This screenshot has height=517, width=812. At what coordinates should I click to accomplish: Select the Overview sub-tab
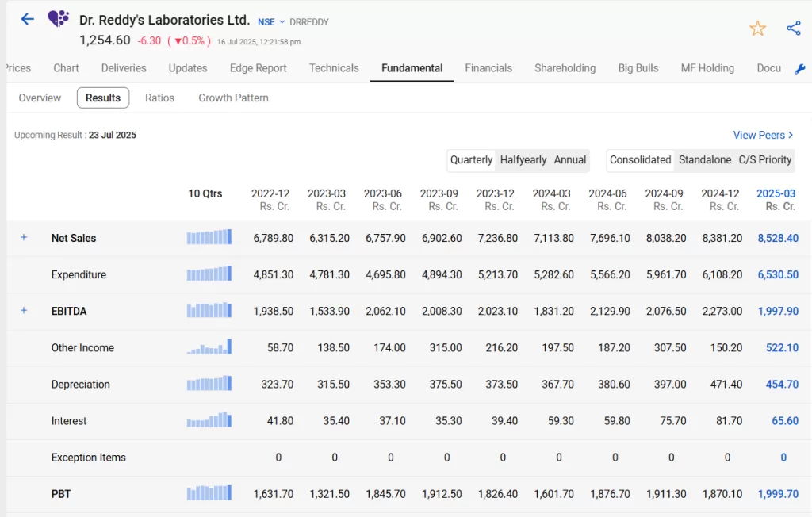pyautogui.click(x=40, y=98)
